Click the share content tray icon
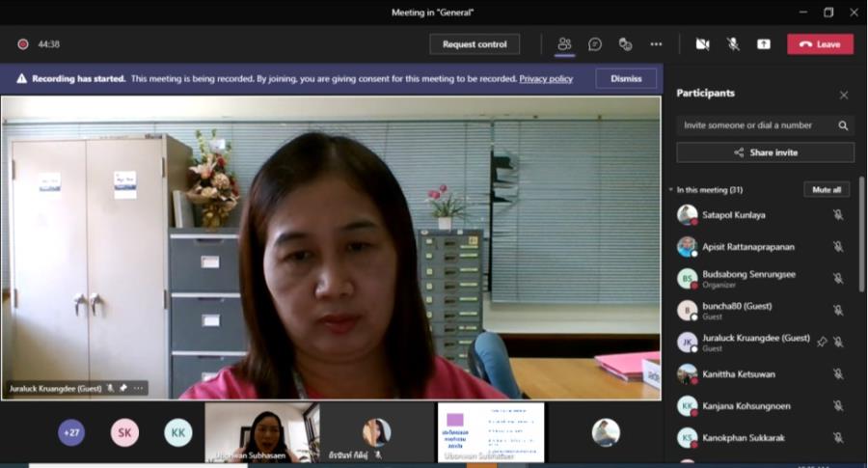This screenshot has width=868, height=468. (x=764, y=44)
